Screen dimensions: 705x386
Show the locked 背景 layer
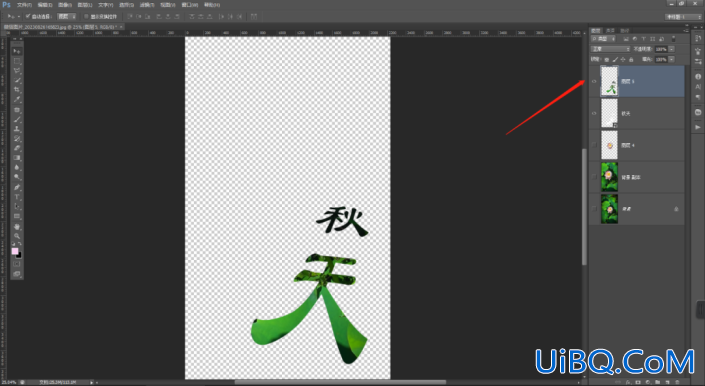[x=594, y=209]
